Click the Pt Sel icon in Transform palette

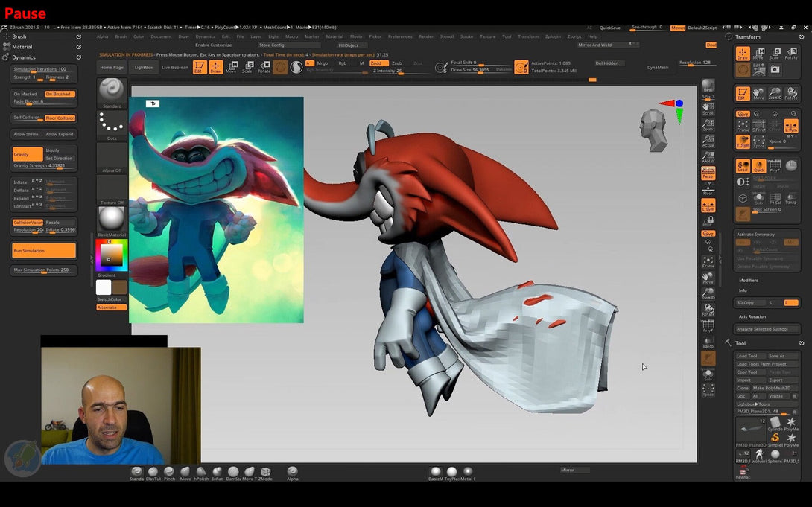point(775,198)
